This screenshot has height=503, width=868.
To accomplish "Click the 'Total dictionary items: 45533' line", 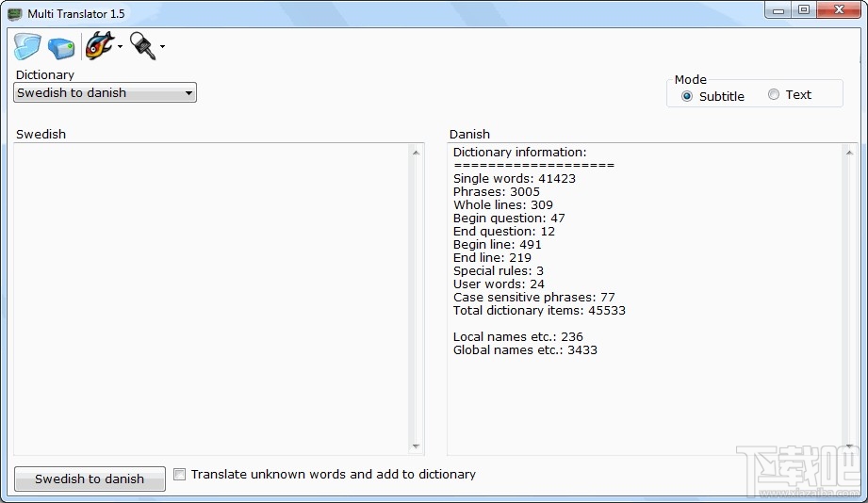I will [x=539, y=311].
